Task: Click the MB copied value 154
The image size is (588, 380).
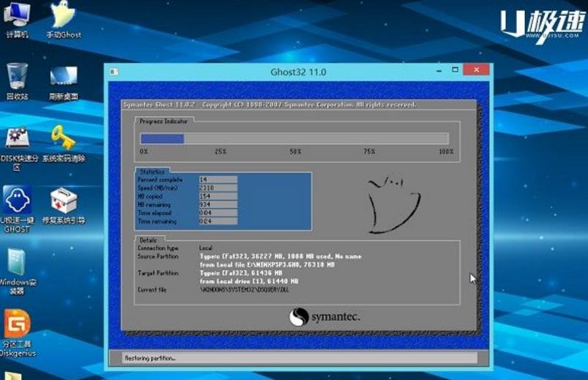Action: coord(218,196)
